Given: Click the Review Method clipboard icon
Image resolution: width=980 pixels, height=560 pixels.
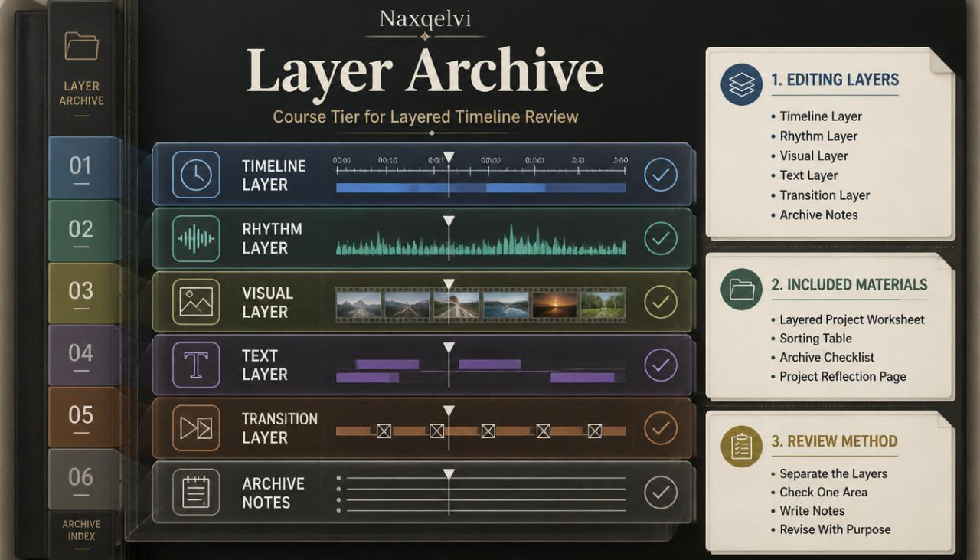Looking at the screenshot, I should tap(741, 446).
